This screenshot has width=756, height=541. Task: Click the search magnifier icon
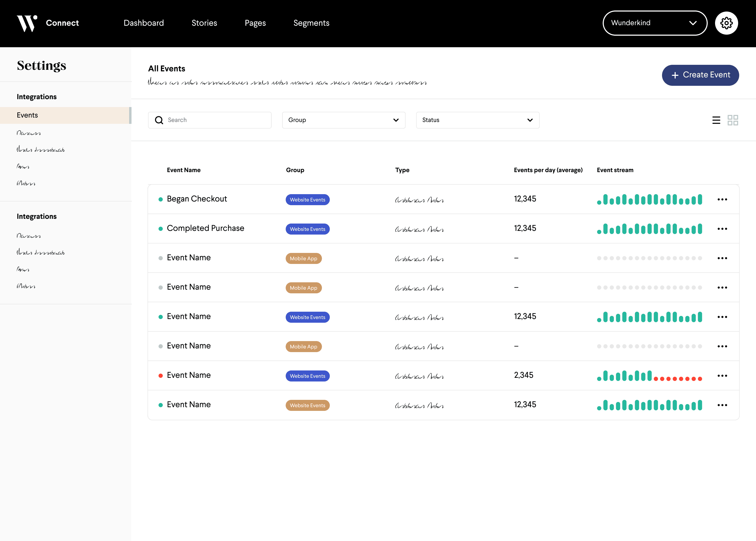point(159,120)
